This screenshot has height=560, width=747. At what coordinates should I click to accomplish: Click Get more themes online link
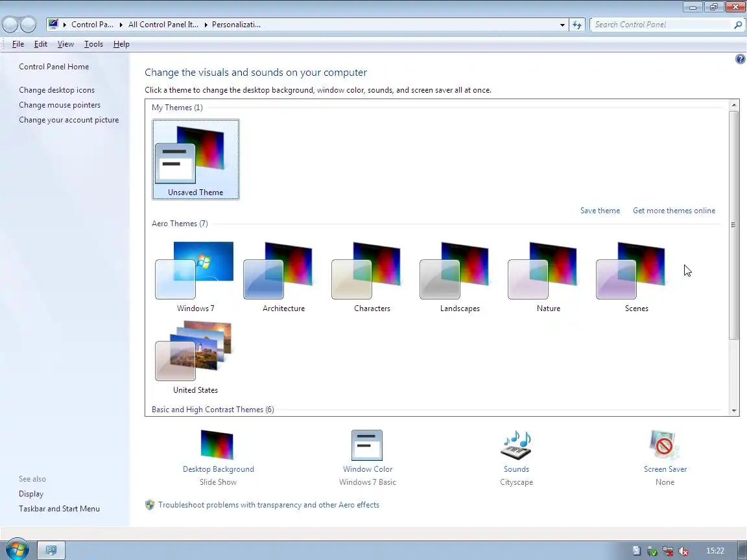click(x=674, y=211)
